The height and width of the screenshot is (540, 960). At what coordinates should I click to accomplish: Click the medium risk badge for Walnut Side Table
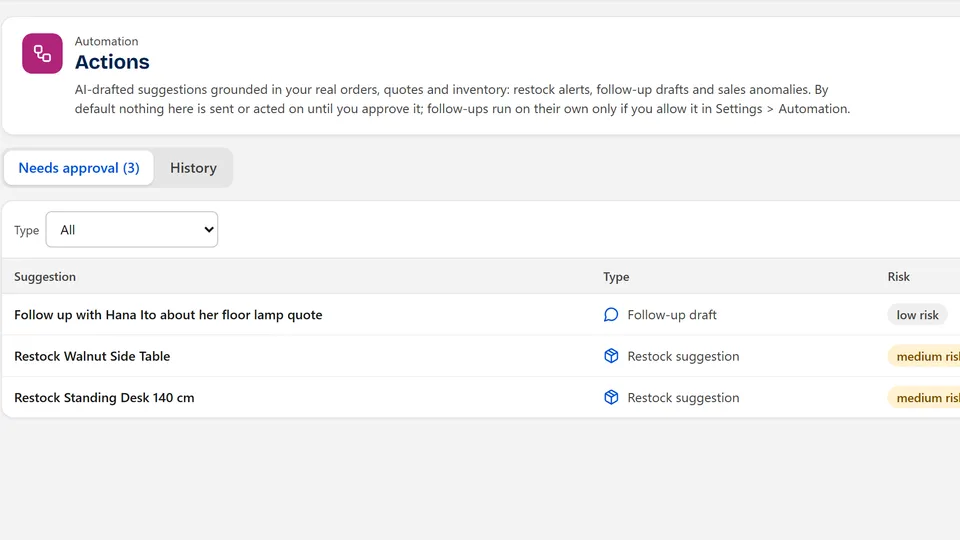924,356
